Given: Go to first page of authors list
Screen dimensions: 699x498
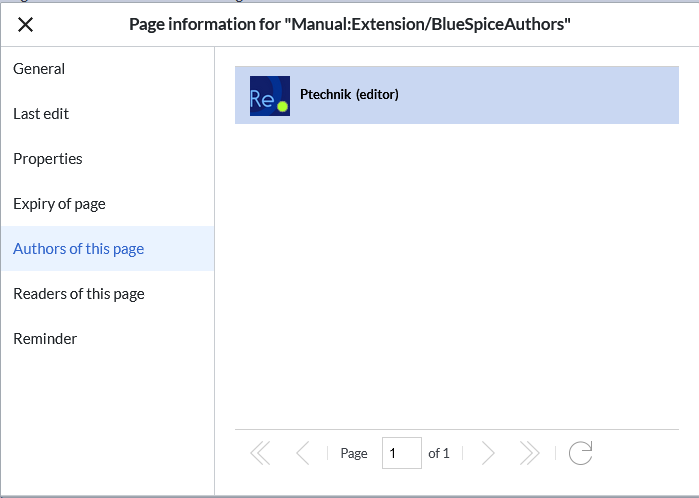Looking at the screenshot, I should point(260,453).
